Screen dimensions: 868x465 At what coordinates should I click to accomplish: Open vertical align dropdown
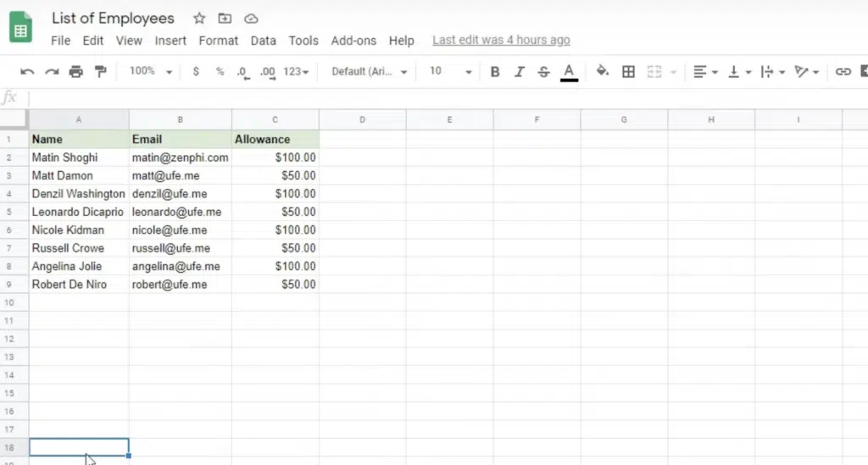[739, 71]
